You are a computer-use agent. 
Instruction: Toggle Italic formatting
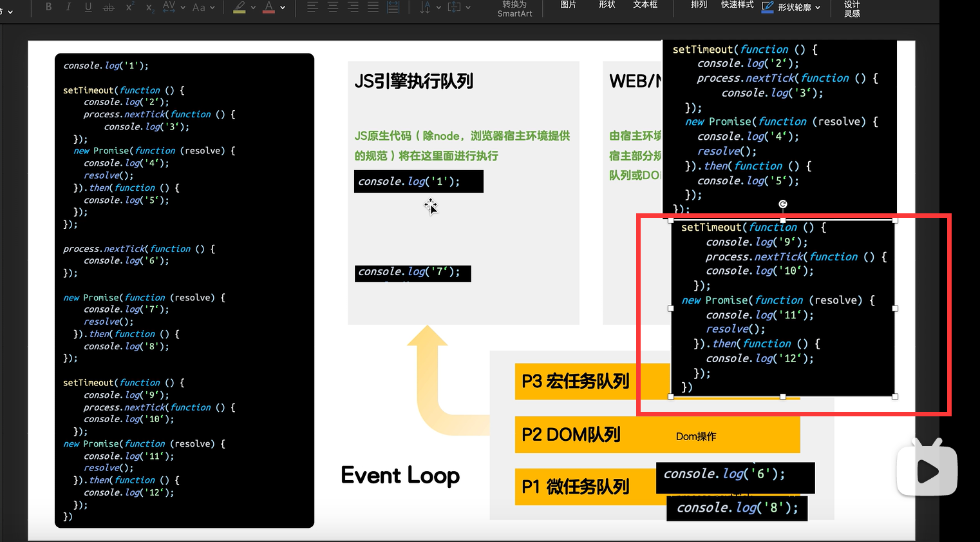coord(68,7)
